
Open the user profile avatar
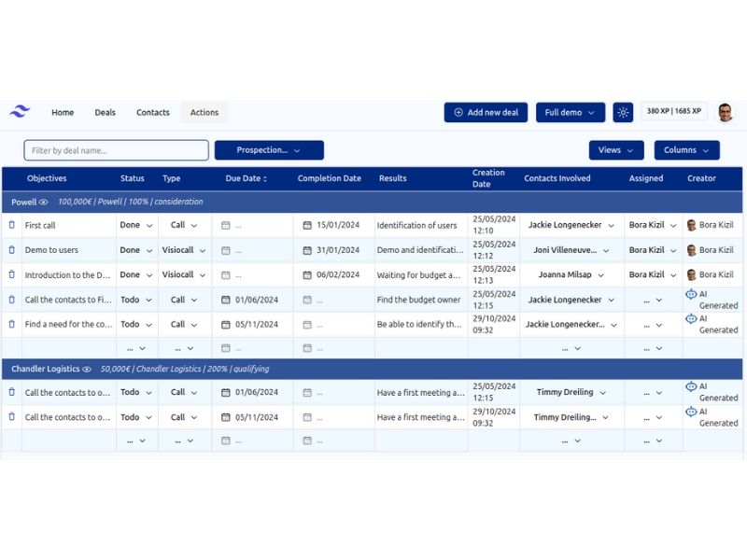pyautogui.click(x=726, y=112)
